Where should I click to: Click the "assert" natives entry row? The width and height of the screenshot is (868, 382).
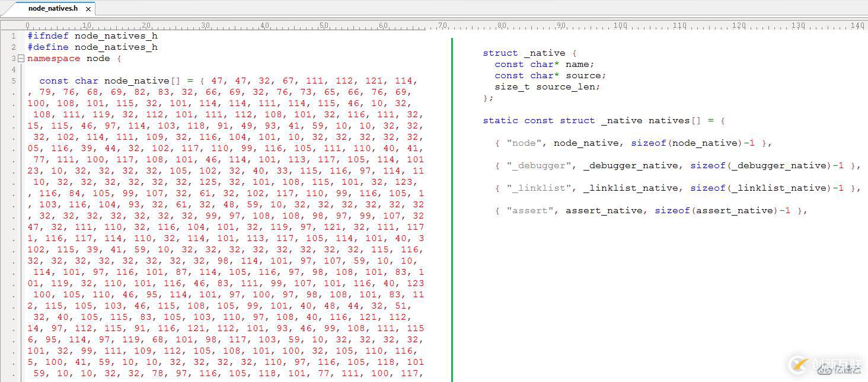pyautogui.click(x=651, y=211)
